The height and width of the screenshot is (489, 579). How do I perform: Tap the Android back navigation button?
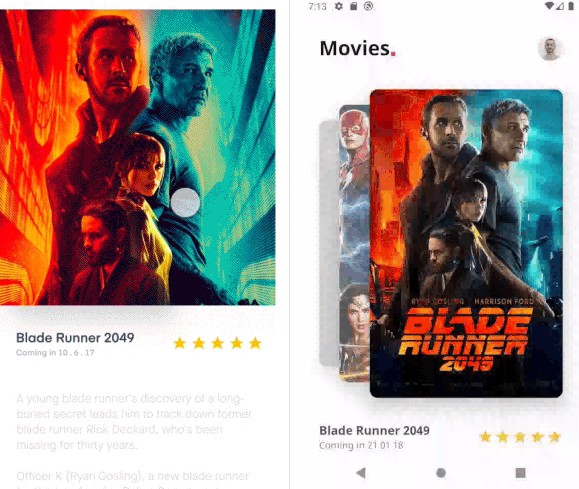click(x=361, y=473)
